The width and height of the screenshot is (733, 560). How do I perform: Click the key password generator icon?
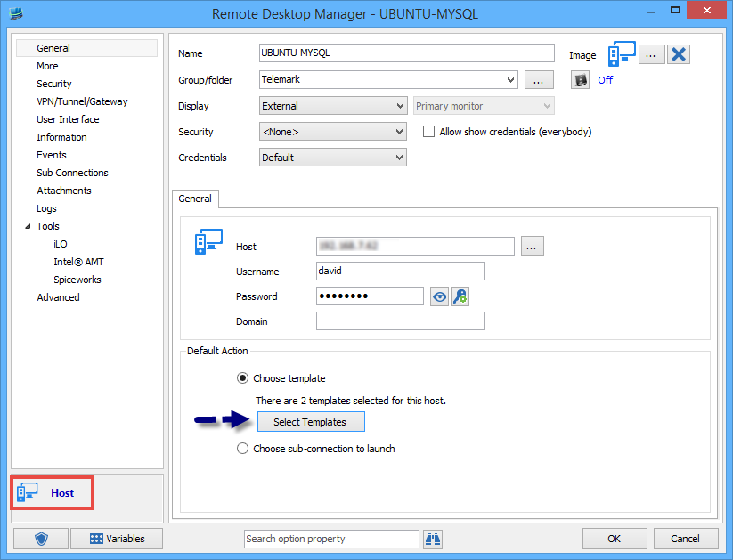(x=460, y=296)
